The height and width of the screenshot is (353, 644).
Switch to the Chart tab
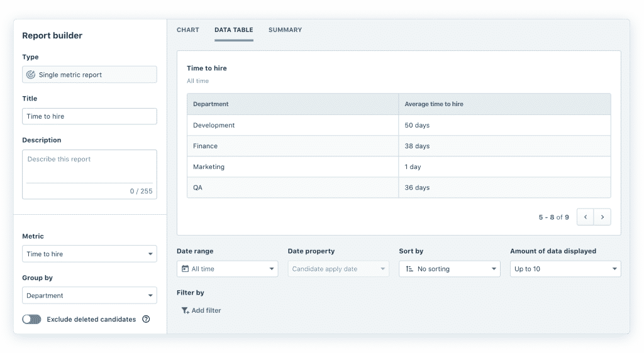tap(187, 30)
